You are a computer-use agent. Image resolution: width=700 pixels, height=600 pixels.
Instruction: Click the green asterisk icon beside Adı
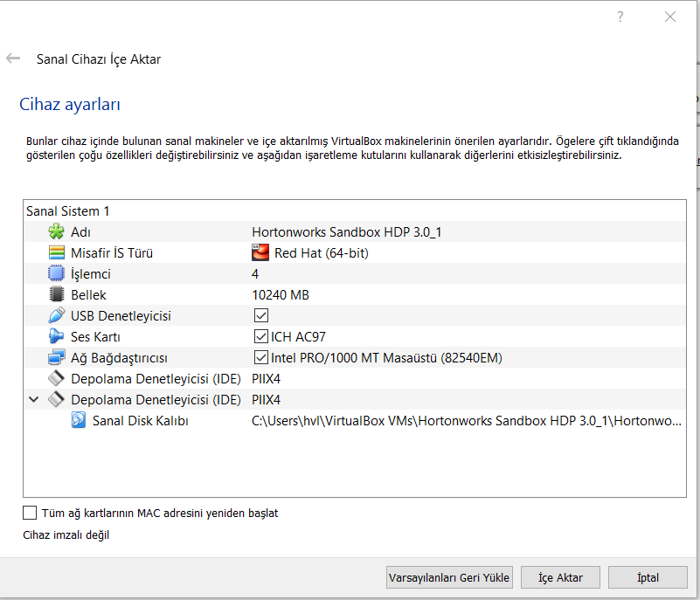point(56,232)
